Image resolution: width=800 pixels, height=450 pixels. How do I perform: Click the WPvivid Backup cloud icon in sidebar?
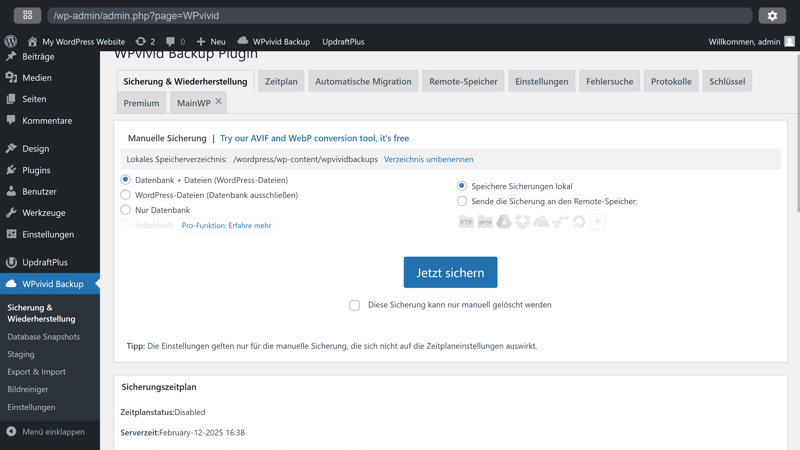coord(11,284)
